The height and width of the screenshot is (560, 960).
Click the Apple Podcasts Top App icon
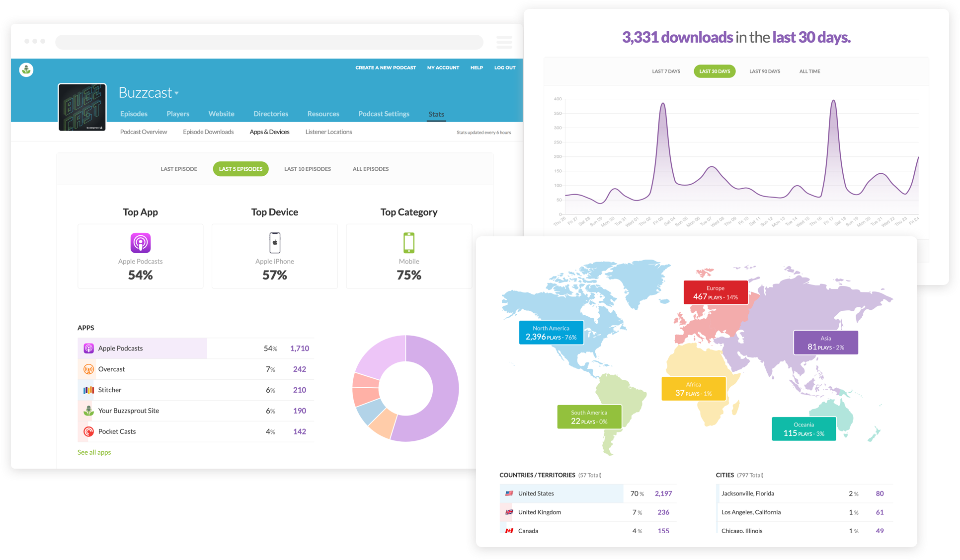tap(141, 243)
